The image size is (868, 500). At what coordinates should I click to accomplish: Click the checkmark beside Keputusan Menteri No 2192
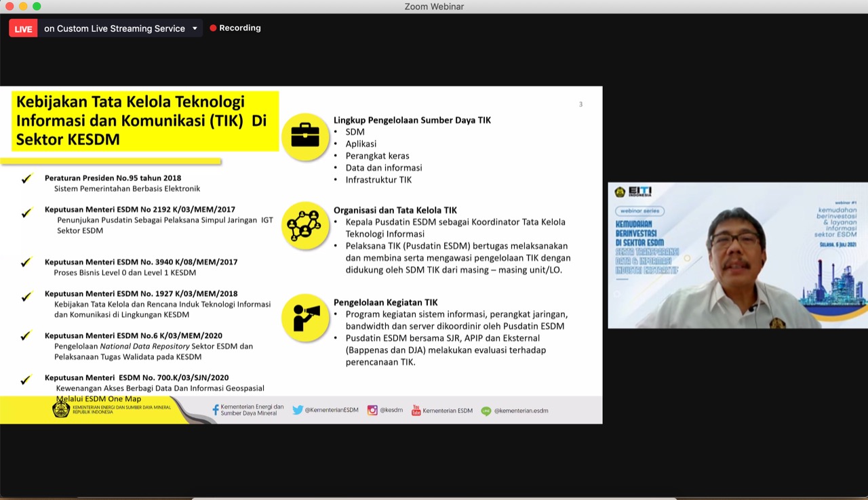coord(26,213)
